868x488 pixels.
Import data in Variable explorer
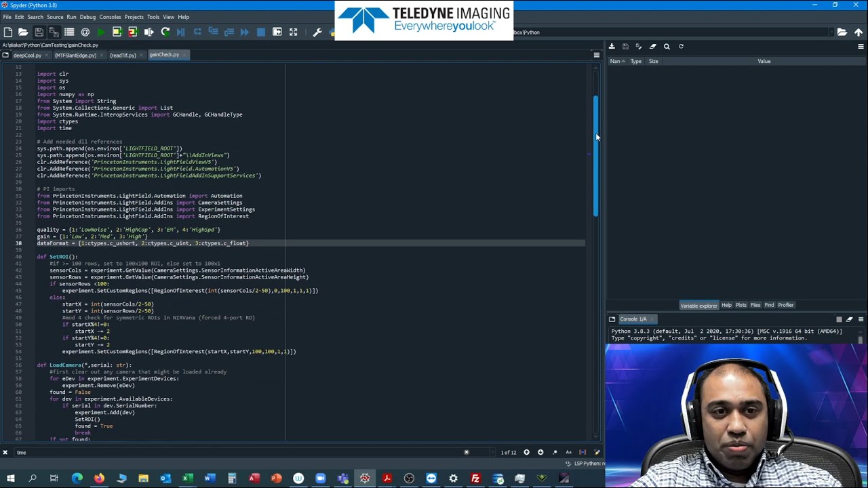coord(612,46)
